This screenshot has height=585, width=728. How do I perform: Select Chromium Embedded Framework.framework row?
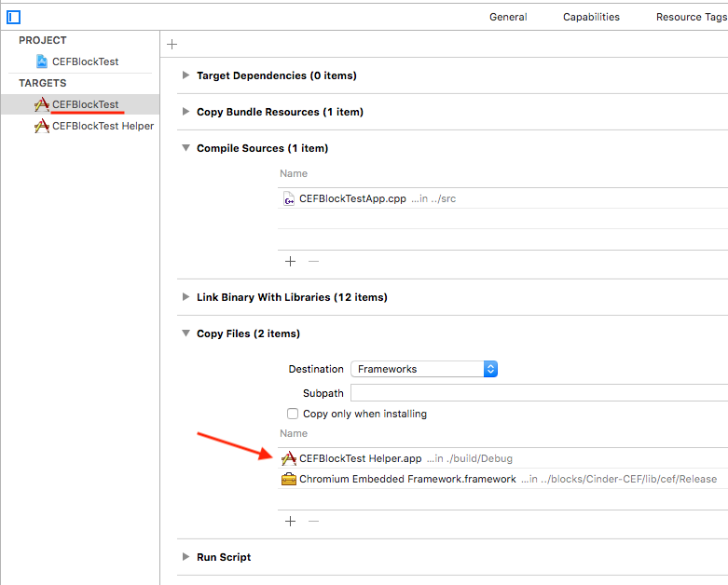point(502,479)
